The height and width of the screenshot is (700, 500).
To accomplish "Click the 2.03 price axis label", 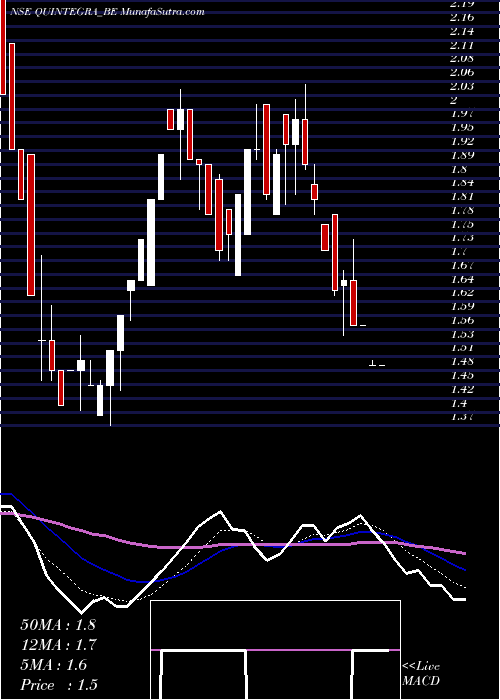I will 462,86.
